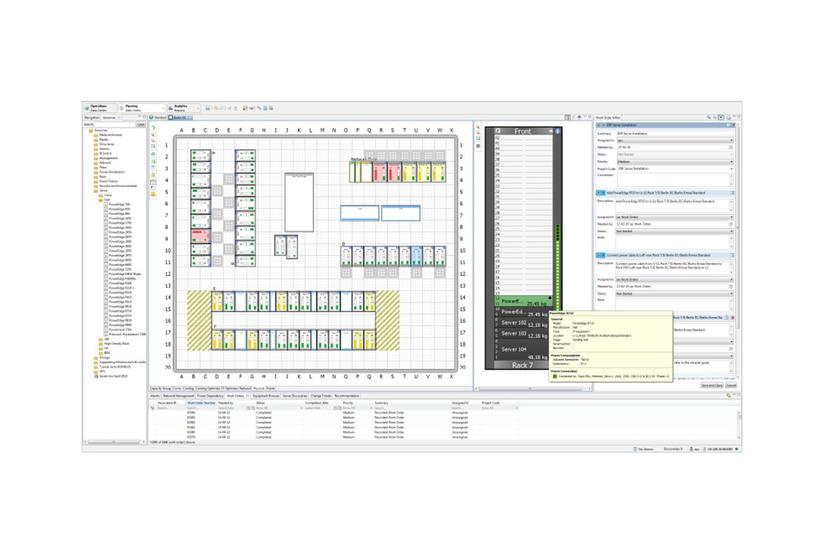825x550 pixels.
Task: Click the save icon in the main toolbar
Action: tap(206, 107)
